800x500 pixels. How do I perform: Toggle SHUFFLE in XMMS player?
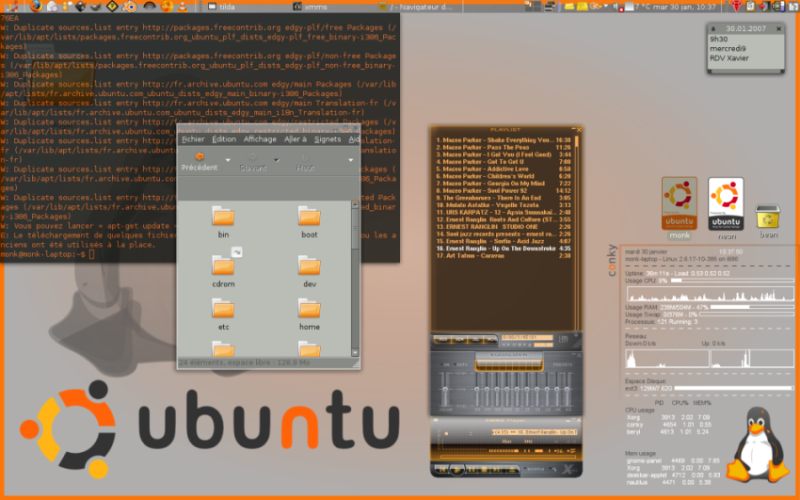[534, 469]
